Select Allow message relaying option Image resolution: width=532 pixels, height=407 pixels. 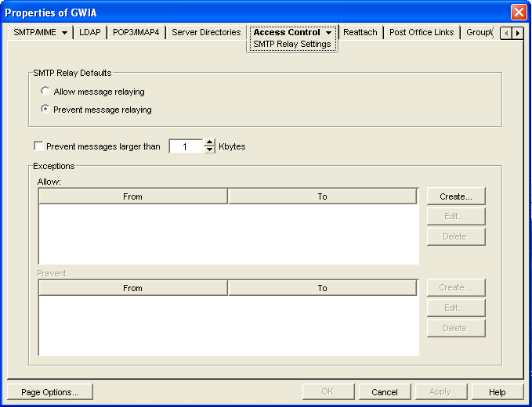tap(45, 92)
